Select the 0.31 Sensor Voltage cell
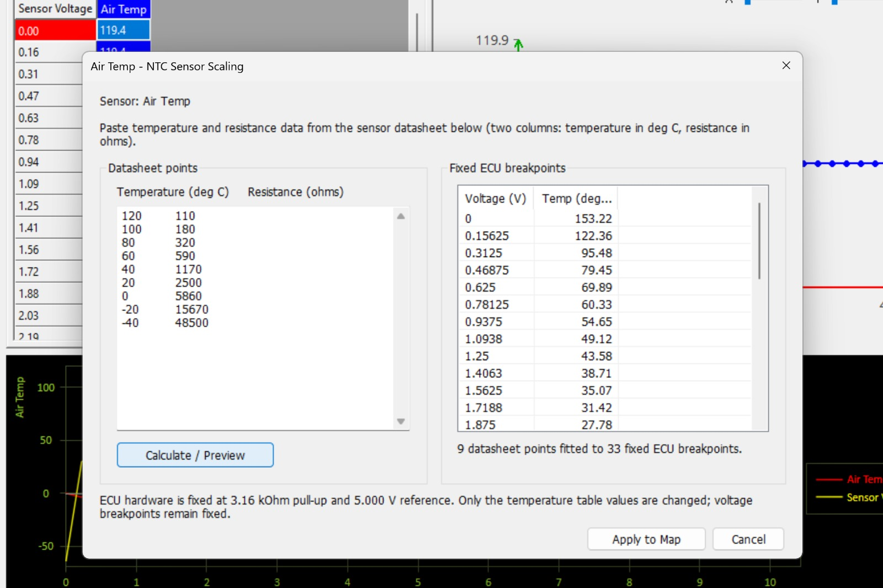Screen dimensions: 883x588 click(x=49, y=74)
